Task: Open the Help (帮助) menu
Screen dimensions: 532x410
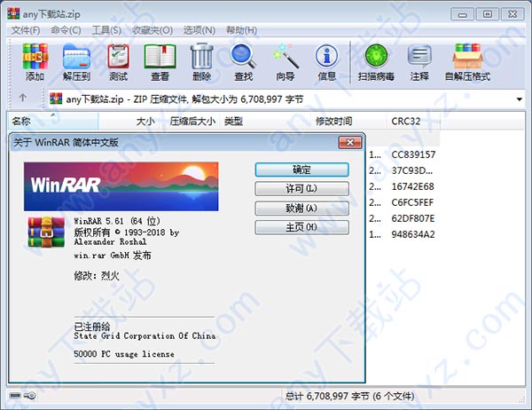Action: click(241, 30)
